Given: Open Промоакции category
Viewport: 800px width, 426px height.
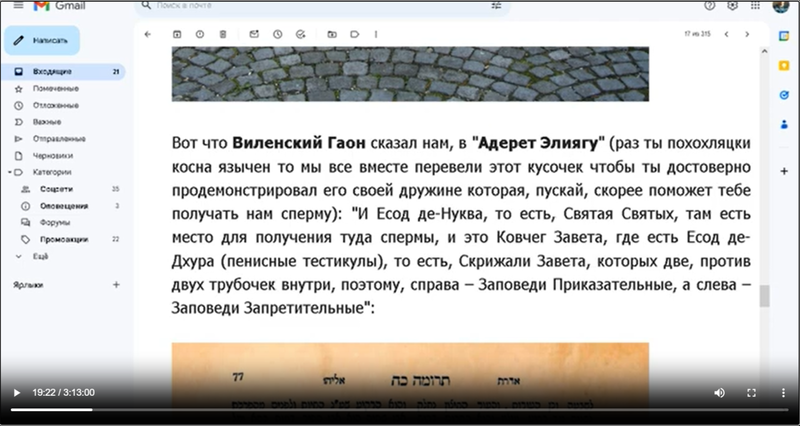Looking at the screenshot, I should coord(64,239).
